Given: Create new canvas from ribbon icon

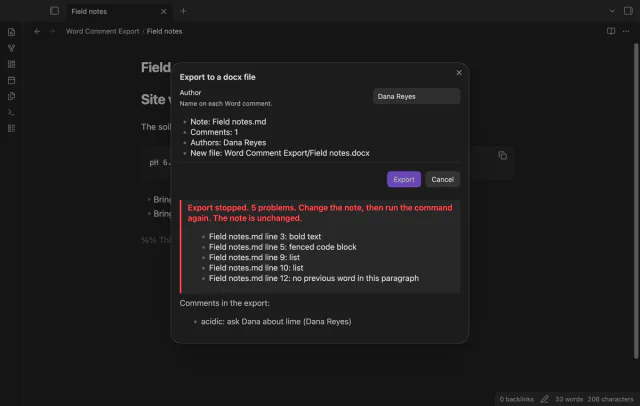Looking at the screenshot, I should click(x=11, y=64).
